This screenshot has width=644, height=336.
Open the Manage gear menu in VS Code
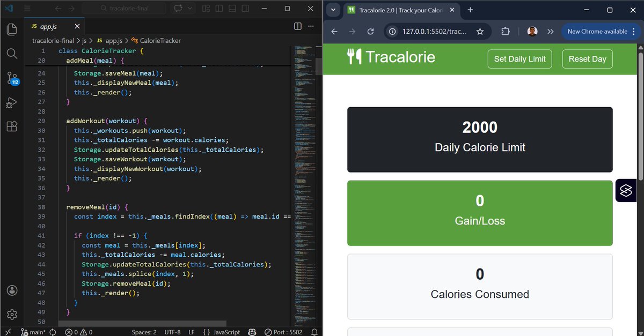(x=12, y=314)
